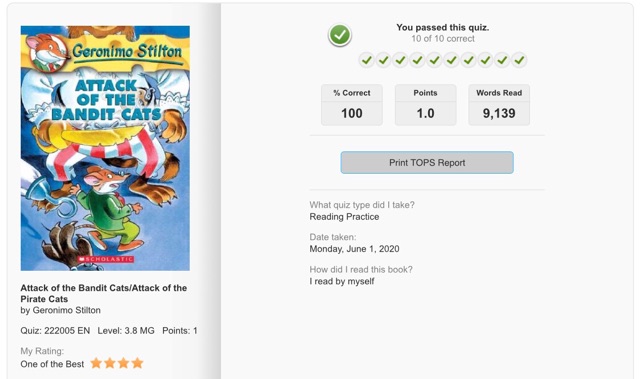This screenshot has height=379, width=640.
Task: Click the first orange rating star
Action: point(96,363)
